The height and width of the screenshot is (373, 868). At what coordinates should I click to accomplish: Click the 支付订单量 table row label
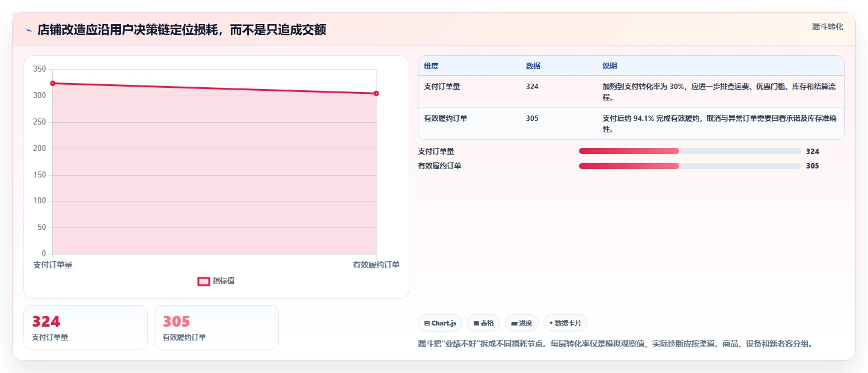click(442, 87)
